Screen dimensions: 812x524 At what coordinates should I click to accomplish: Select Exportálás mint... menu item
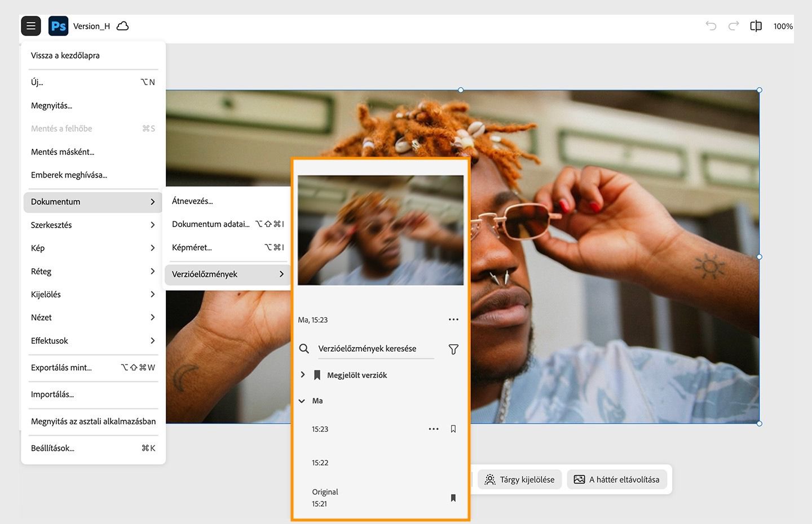(x=93, y=367)
